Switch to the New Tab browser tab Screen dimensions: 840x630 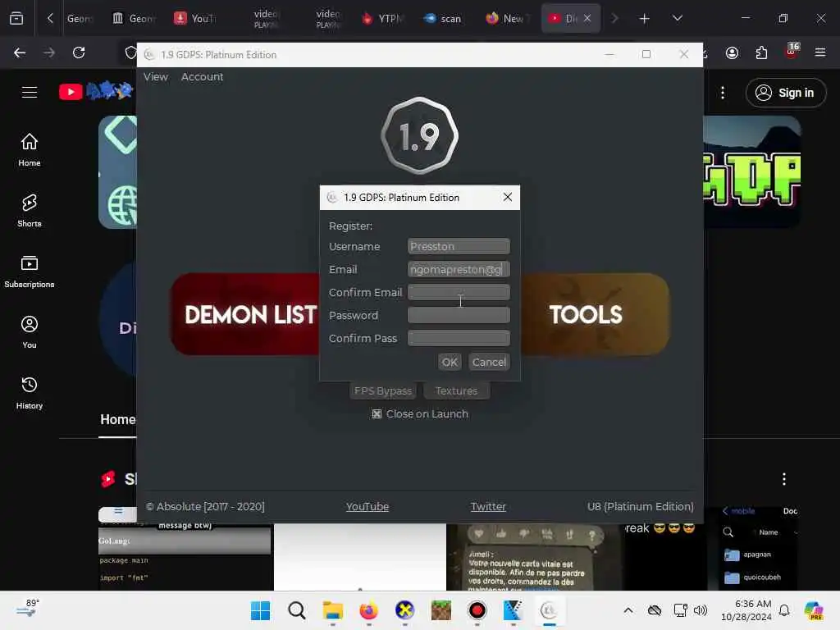coord(506,19)
